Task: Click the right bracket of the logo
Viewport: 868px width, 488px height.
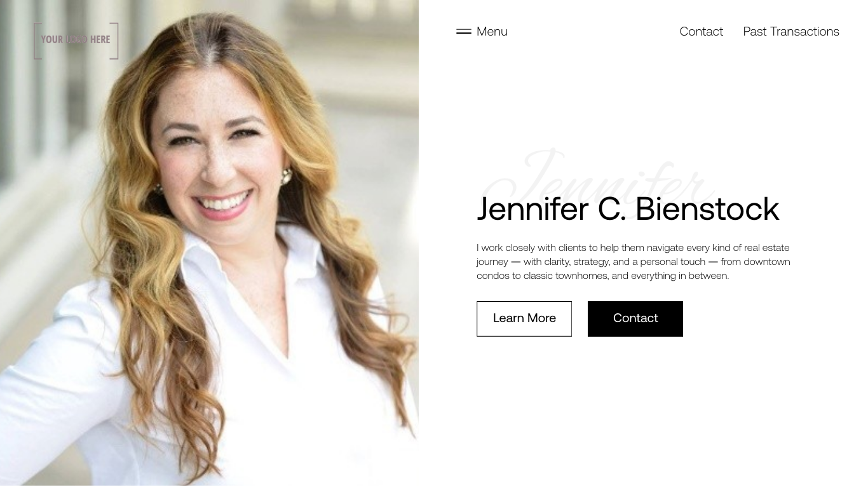Action: click(x=114, y=41)
